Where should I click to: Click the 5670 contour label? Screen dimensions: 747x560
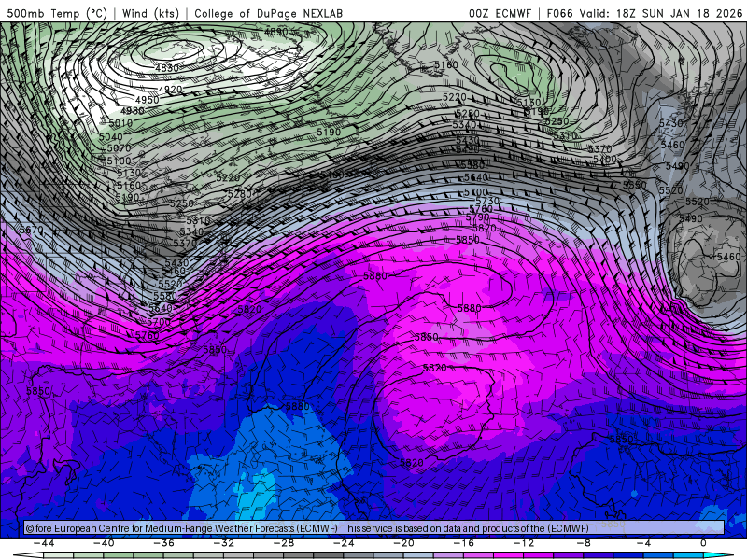click(32, 230)
